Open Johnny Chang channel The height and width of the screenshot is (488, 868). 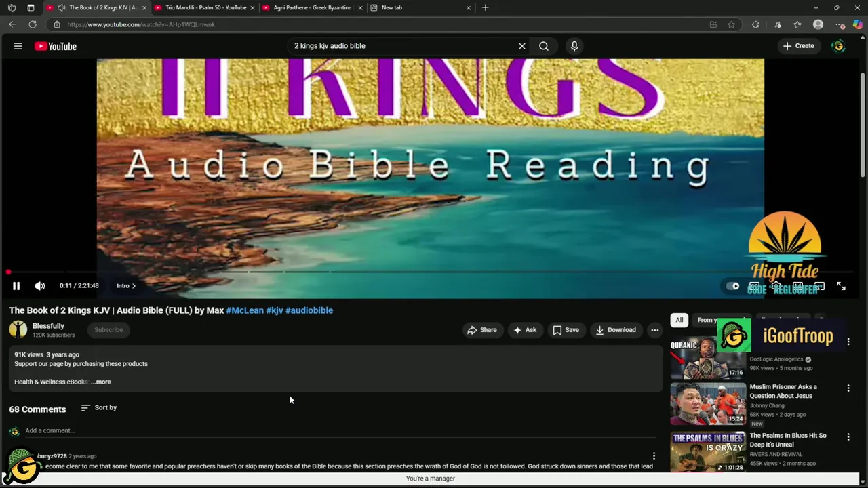tap(767, 405)
